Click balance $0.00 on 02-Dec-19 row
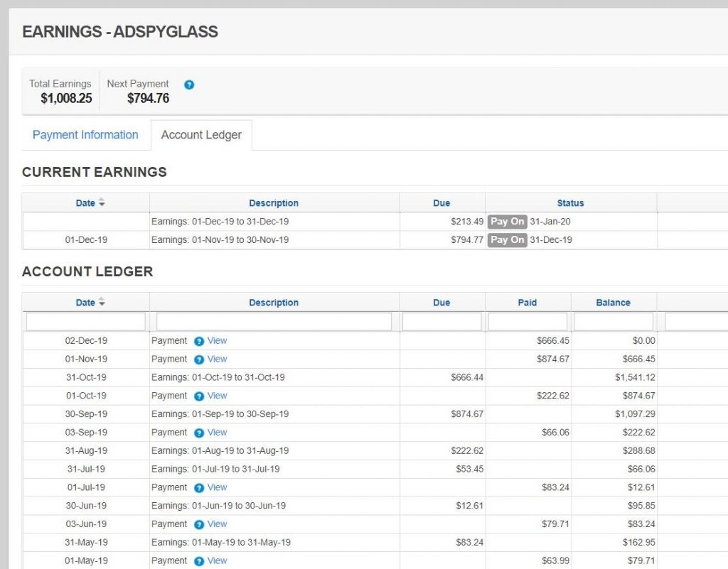Screen dimensions: 728x569 click(x=644, y=341)
